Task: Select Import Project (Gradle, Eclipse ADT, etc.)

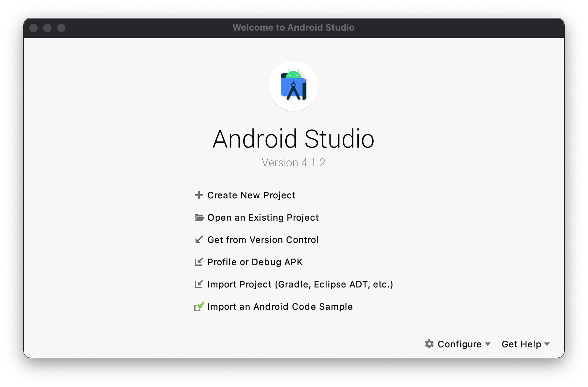Action: point(300,284)
